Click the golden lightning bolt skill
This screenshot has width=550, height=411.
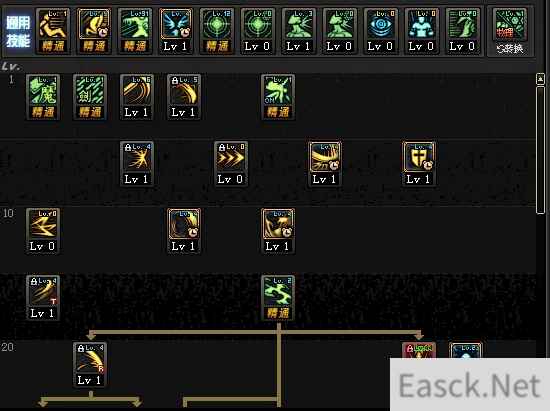tap(43, 231)
